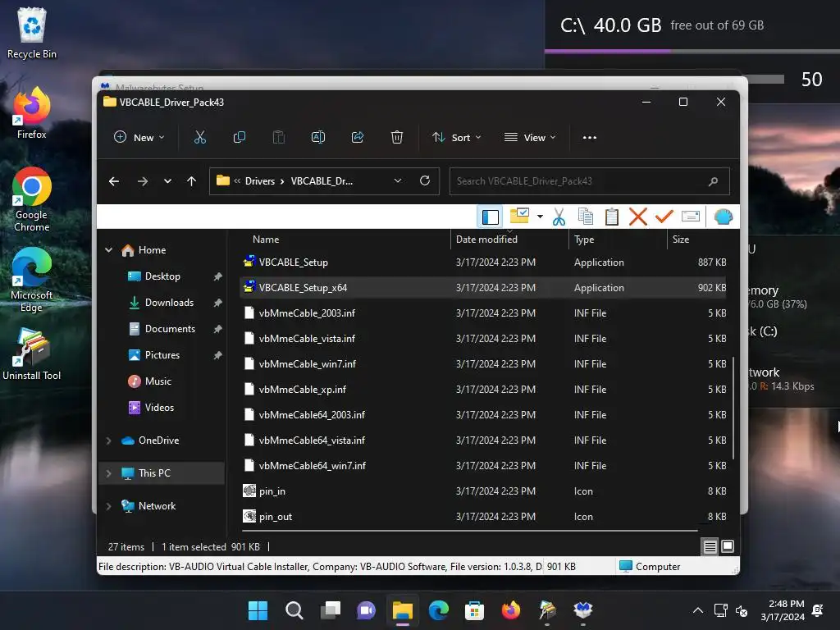The width and height of the screenshot is (840, 630).
Task: Show hidden tray icons chevron
Action: point(697,610)
